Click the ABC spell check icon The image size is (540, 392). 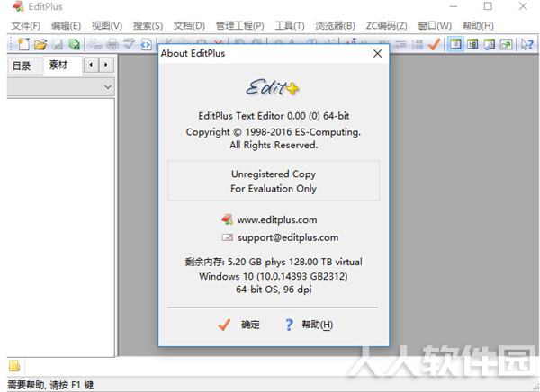point(129,44)
